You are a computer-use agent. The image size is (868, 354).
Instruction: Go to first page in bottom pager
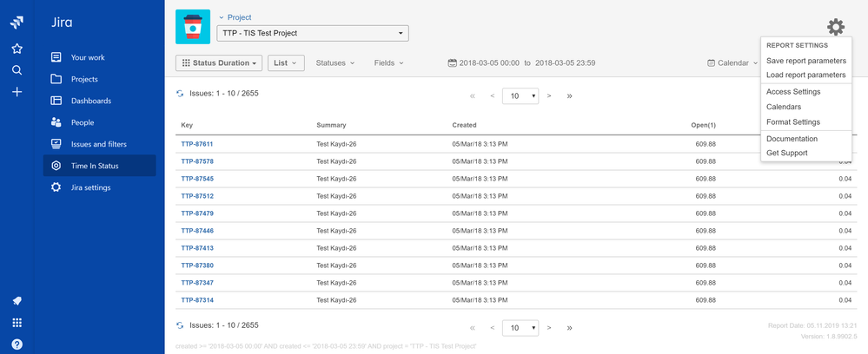(472, 327)
